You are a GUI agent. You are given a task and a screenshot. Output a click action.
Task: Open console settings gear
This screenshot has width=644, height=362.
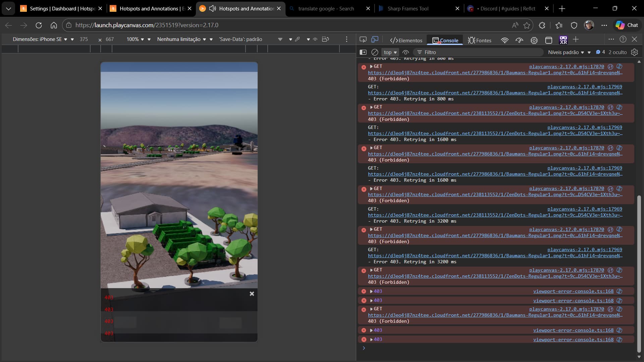pyautogui.click(x=634, y=52)
